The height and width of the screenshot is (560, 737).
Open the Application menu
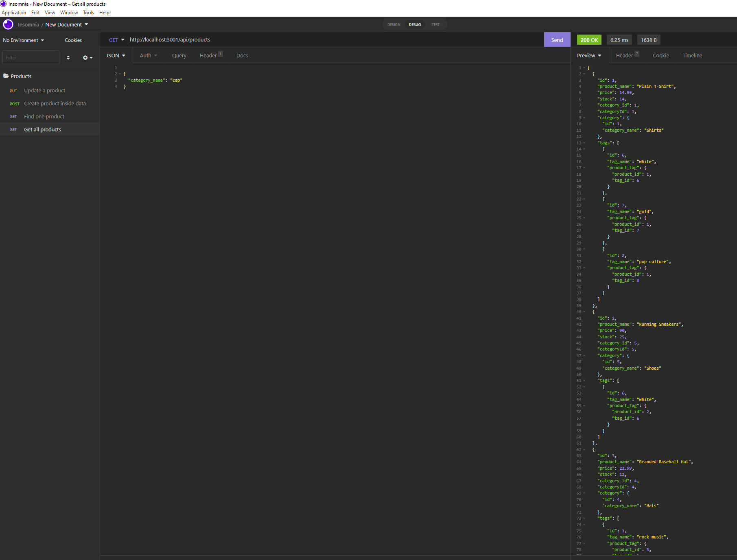[x=14, y=13]
